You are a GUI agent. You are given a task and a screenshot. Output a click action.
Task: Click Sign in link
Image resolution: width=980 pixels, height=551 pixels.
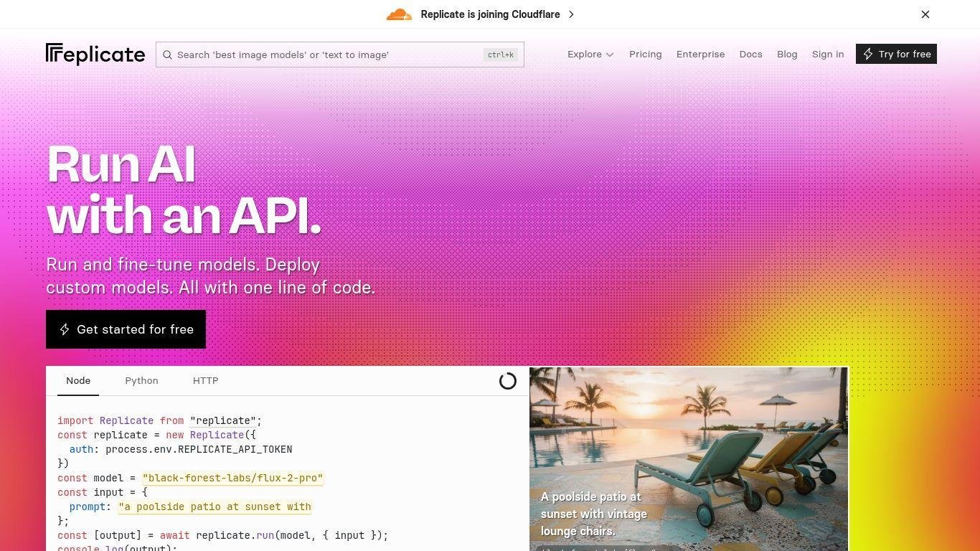827,55
